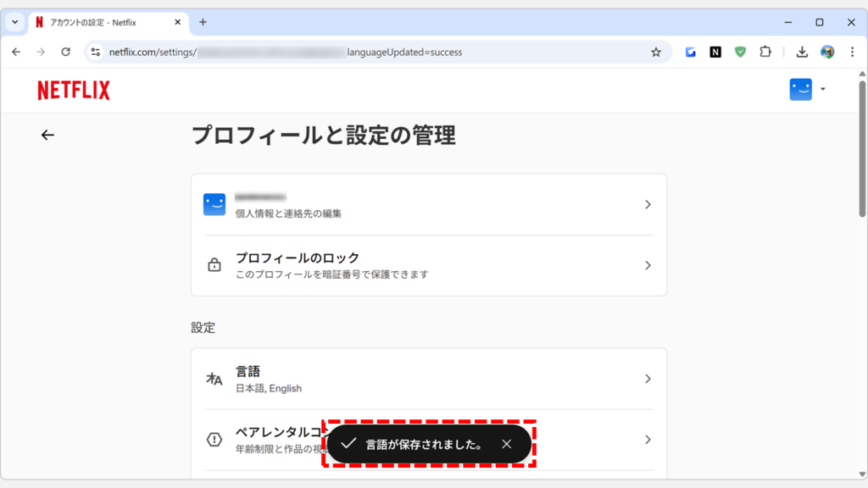This screenshot has width=868, height=488.
Task: Open chevron for personal info row
Action: point(648,205)
